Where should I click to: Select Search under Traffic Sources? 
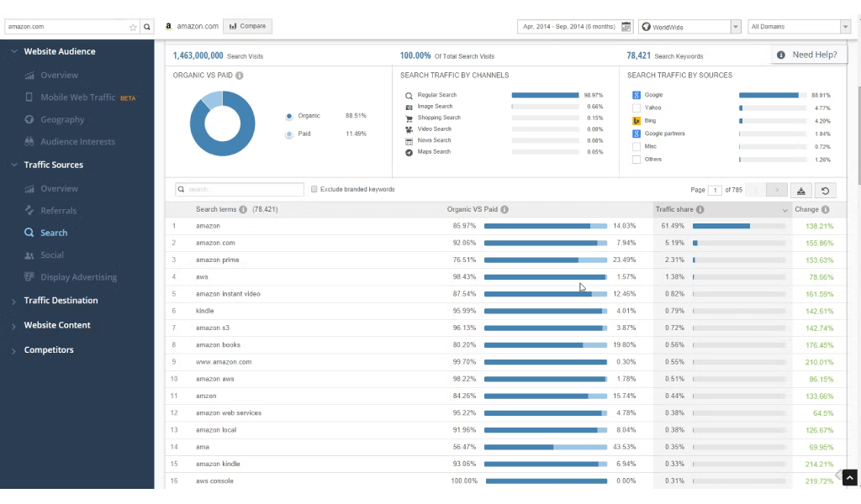click(x=54, y=233)
